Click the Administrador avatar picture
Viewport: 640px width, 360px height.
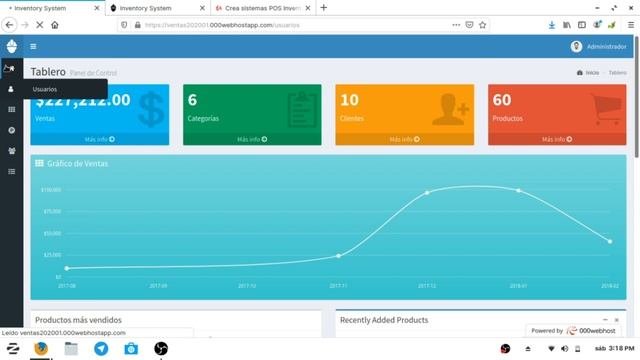576,47
